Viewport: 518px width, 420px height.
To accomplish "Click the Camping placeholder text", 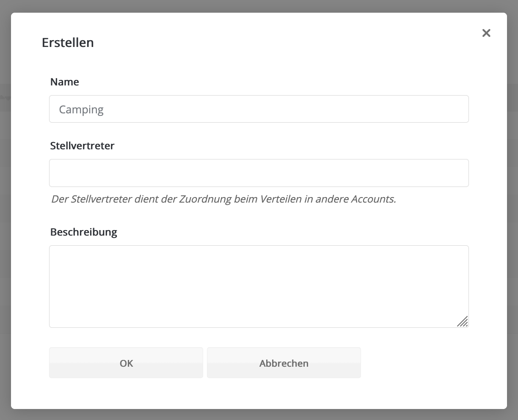I will coord(81,110).
